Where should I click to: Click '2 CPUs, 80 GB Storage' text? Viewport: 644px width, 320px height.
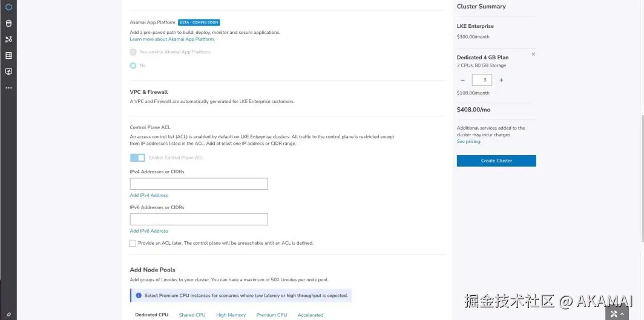coord(481,65)
